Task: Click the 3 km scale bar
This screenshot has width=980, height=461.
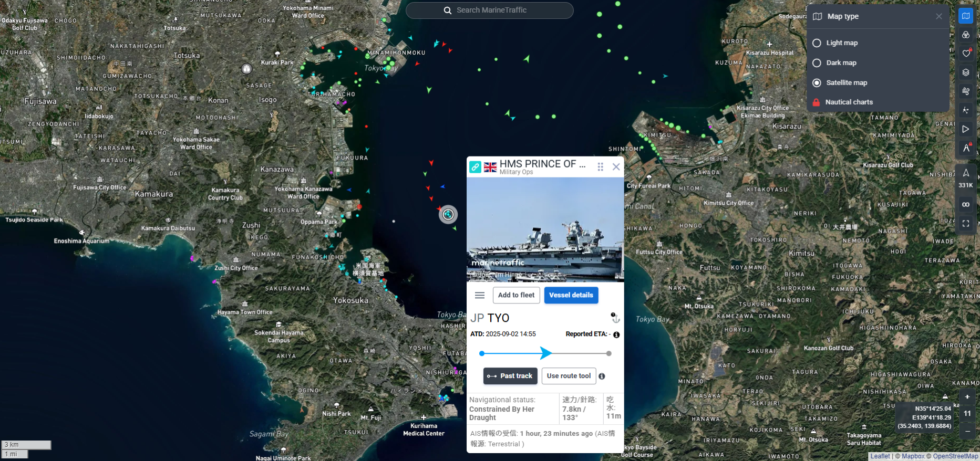Action: [x=26, y=445]
